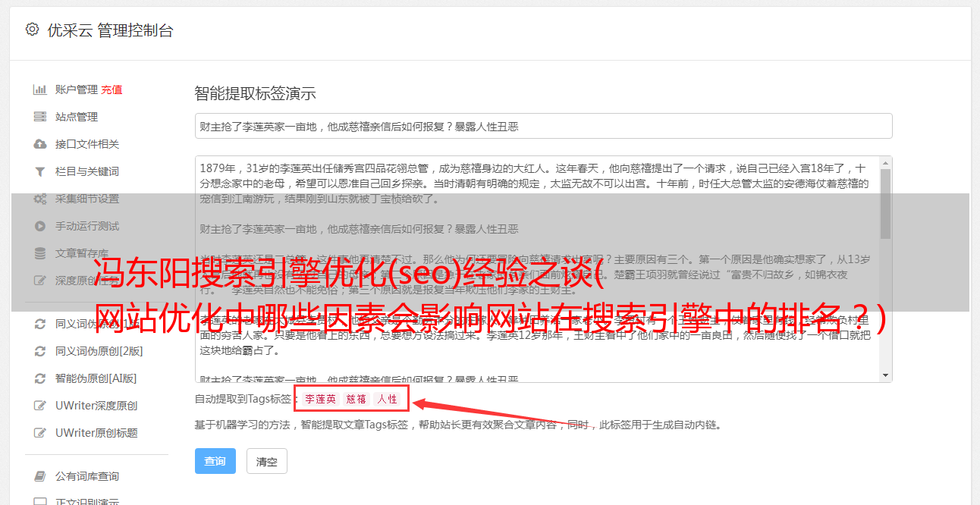This screenshot has height=505, width=980.
Task: Click the cloud upload icon for 接口文件相关
Action: [40, 144]
